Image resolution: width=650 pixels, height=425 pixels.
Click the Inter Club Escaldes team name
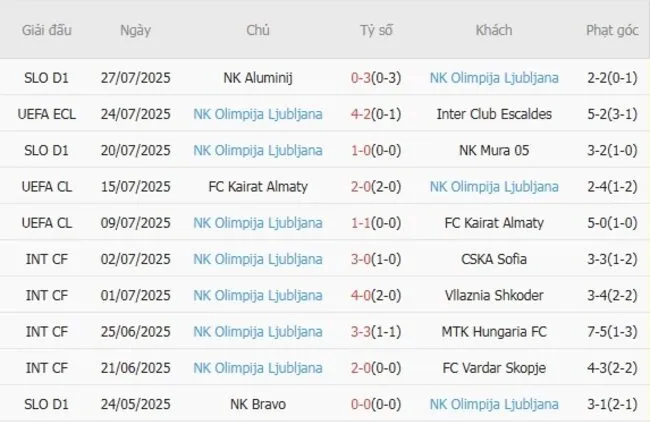coord(494,114)
